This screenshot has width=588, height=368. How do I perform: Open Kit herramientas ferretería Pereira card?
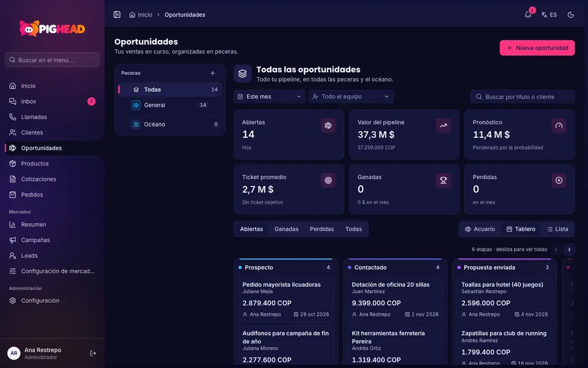[x=395, y=345]
